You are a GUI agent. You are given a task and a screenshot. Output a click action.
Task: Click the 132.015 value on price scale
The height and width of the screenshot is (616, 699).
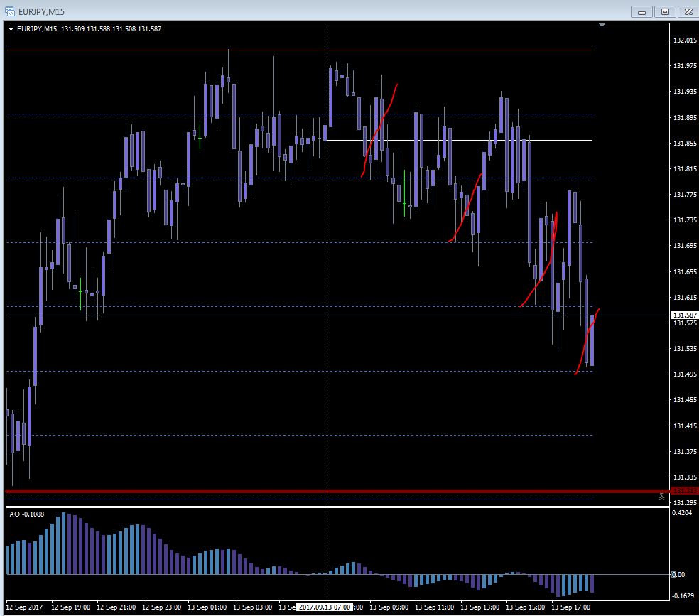(684, 40)
